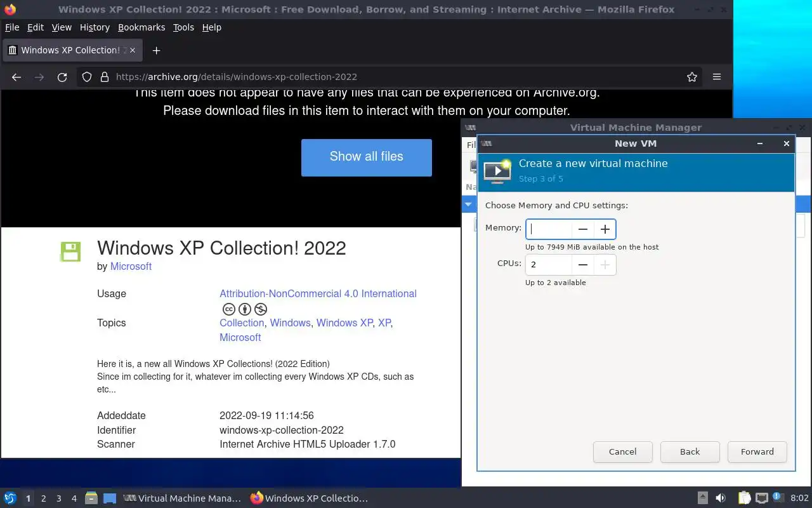Viewport: 812px width, 508px height.
Task: Decrease CPUs count with minus button
Action: coord(583,265)
